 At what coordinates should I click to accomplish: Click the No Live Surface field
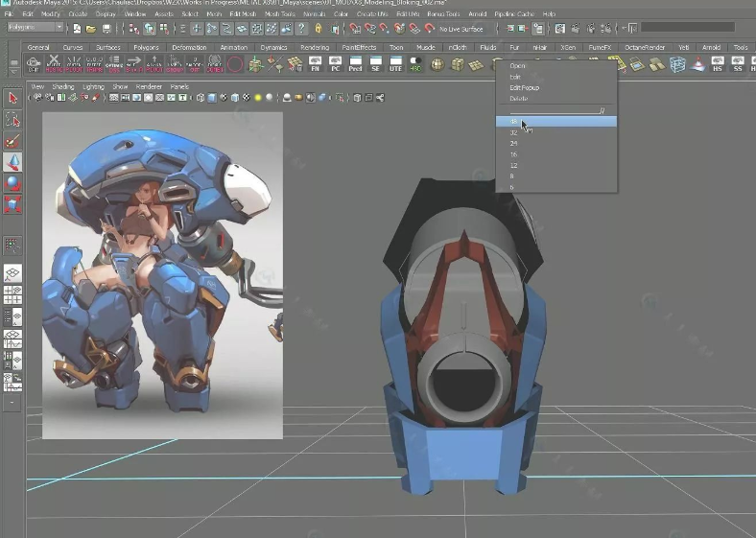click(x=461, y=29)
